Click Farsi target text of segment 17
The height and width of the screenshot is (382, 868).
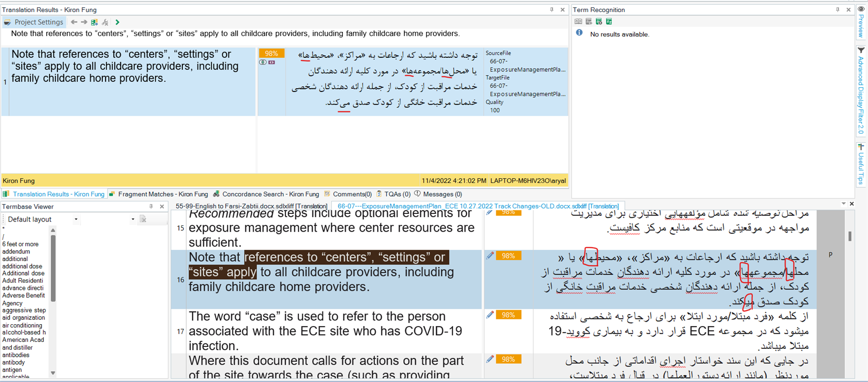pyautogui.click(x=679, y=331)
